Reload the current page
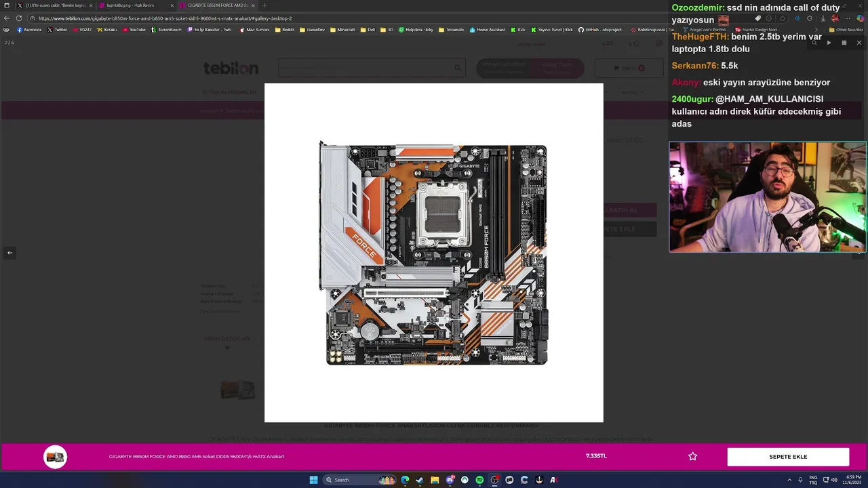868x488 pixels. click(x=19, y=18)
